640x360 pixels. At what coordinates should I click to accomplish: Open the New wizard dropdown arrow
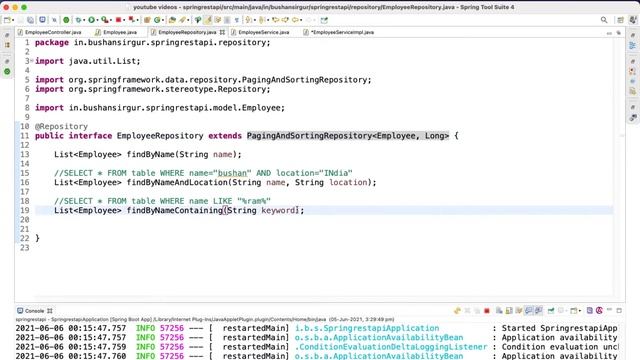[13, 20]
